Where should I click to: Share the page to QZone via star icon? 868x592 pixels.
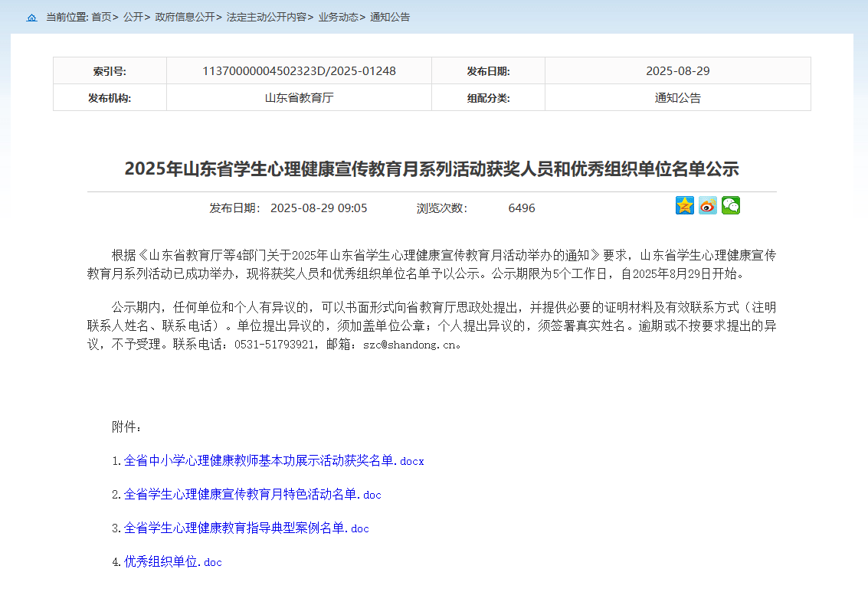pyautogui.click(x=684, y=205)
